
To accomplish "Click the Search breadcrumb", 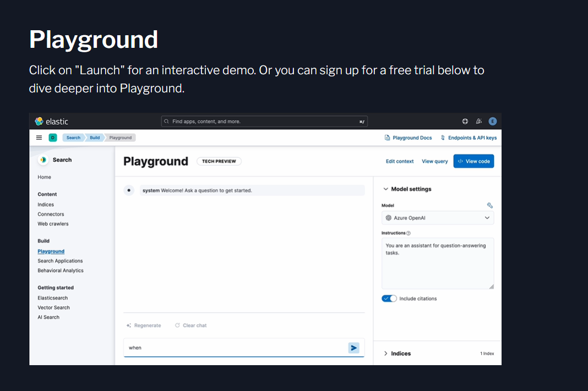I will pyautogui.click(x=73, y=137).
